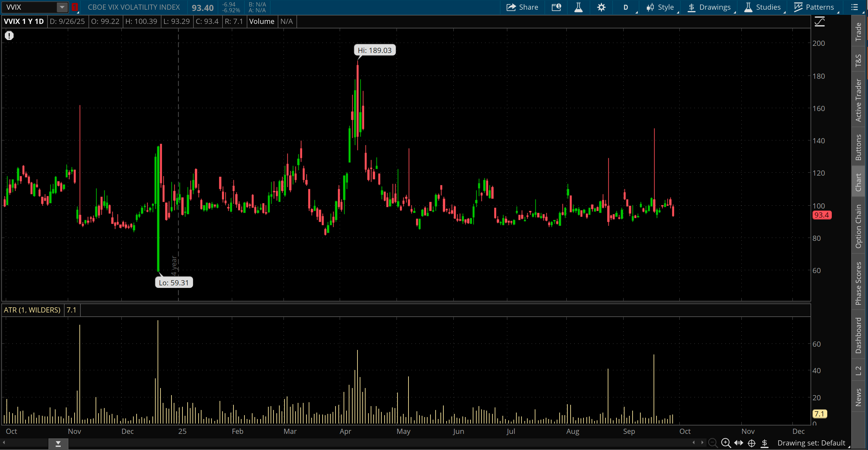Open the Style menu
Image resolution: width=868 pixels, height=450 pixels.
[660, 7]
